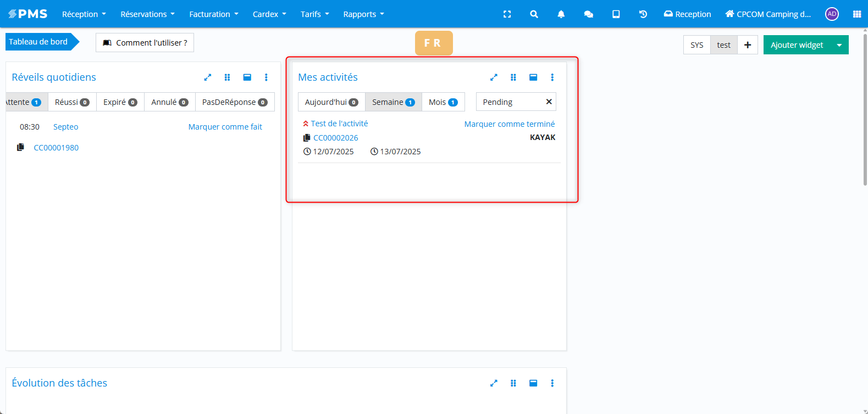
Task: Switch to the Mois activities tab
Action: (x=443, y=102)
